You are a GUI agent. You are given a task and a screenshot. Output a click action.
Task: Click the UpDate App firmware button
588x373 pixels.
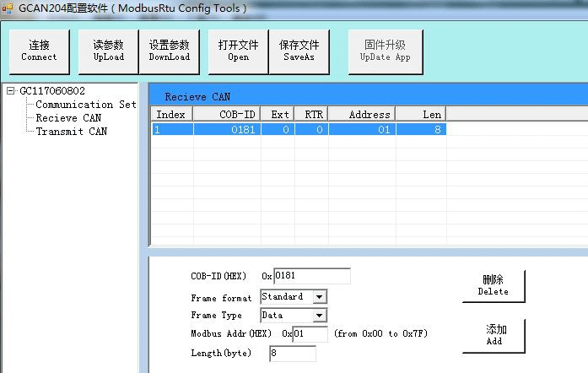[385, 51]
